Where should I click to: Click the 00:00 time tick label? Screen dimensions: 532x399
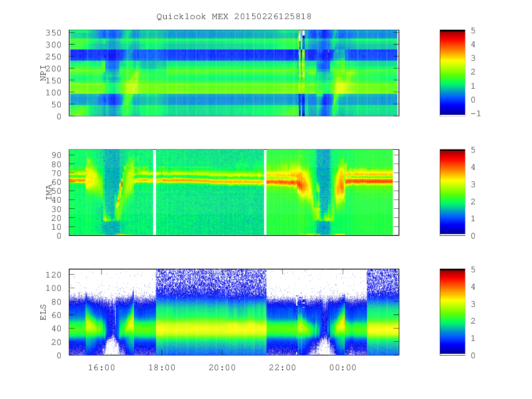click(x=343, y=368)
